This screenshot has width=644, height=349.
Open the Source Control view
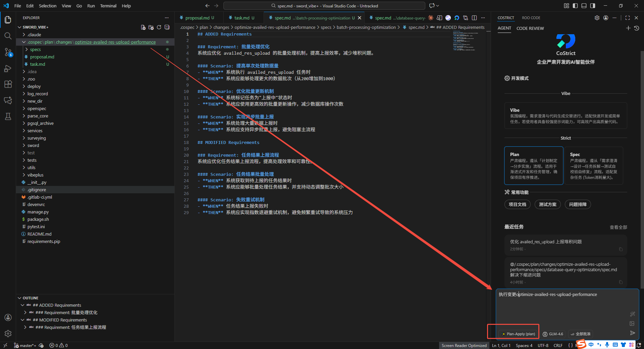[8, 52]
